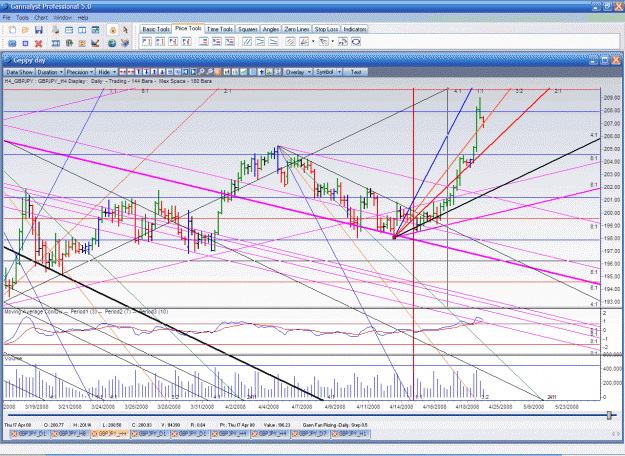Click the orange icon right of the magnifiers
Screen dimensions: 625x456
218,72
